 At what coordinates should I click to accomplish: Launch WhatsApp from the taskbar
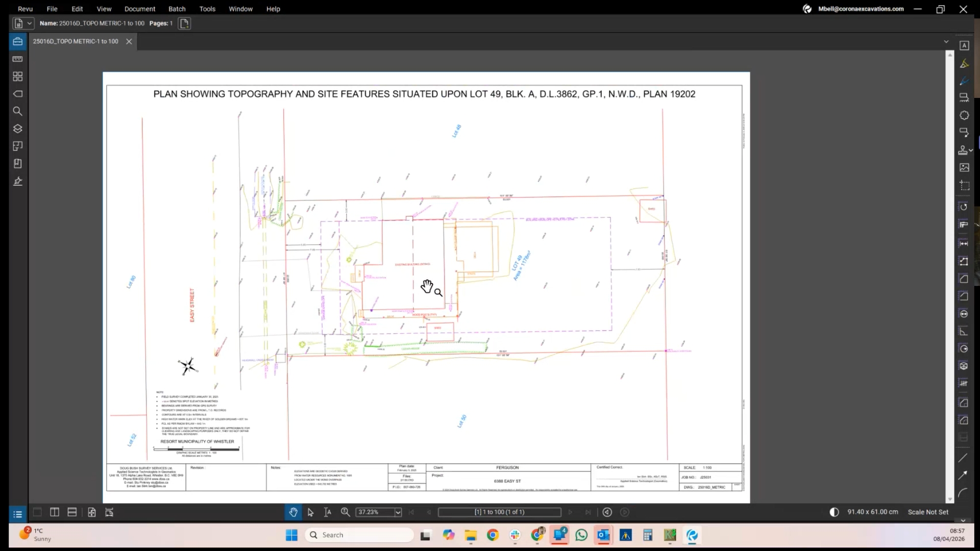coord(581,535)
